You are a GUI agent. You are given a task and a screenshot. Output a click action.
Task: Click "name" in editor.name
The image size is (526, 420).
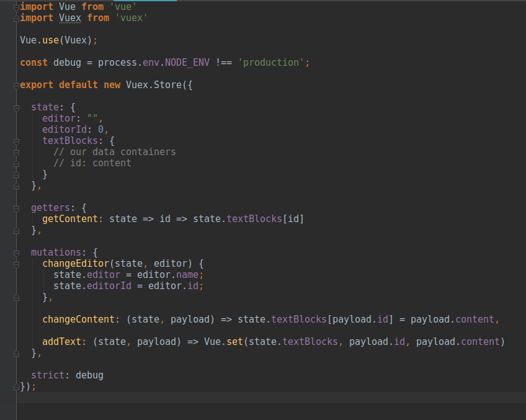pyautogui.click(x=187, y=275)
